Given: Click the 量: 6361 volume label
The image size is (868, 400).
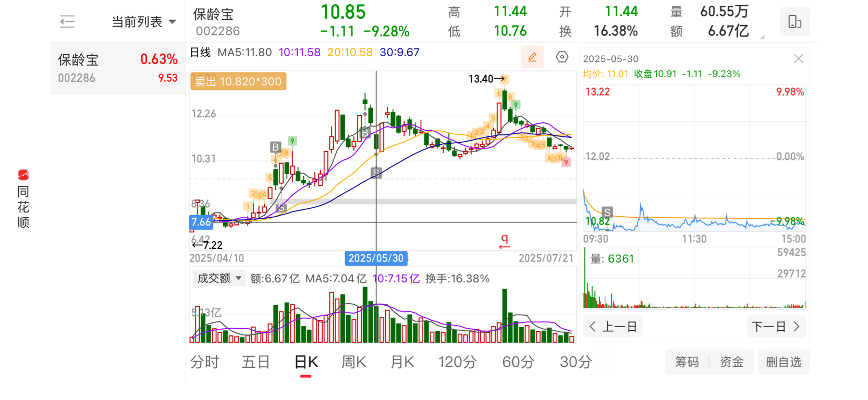Looking at the screenshot, I should pos(612,259).
